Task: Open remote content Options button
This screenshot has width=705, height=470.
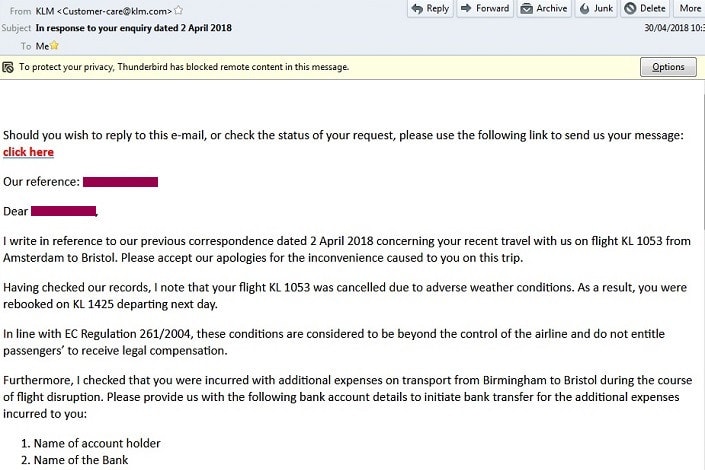Action: [667, 67]
